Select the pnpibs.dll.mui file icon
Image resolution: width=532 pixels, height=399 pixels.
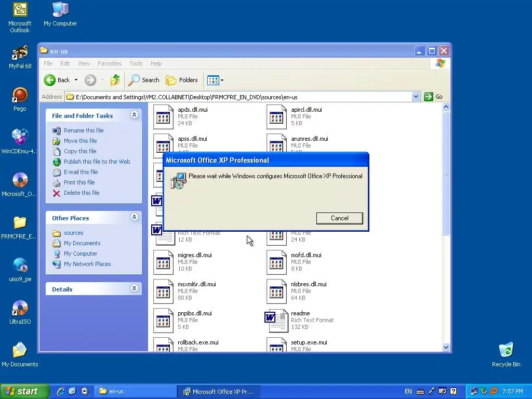(163, 321)
